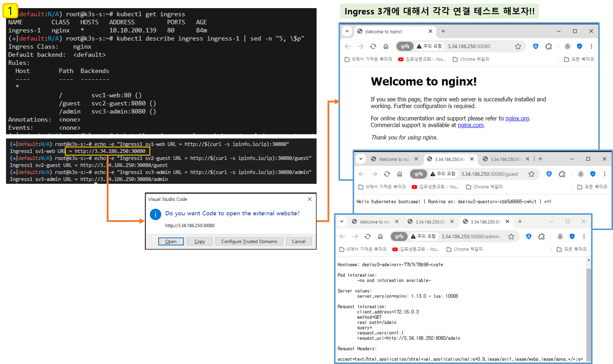Image resolution: width=613 pixels, height=364 pixels.
Task: Open three-dot Chrome menu in top browser
Action: coord(591,46)
